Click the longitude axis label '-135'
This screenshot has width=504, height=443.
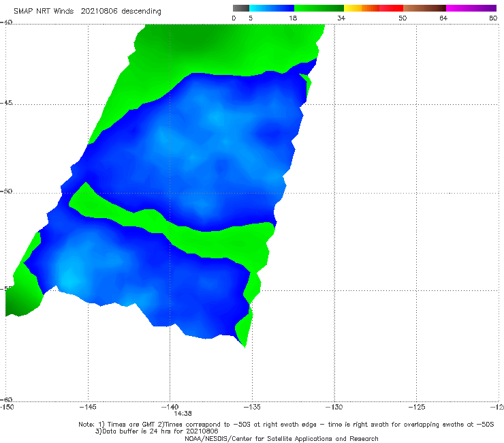coord(252,407)
